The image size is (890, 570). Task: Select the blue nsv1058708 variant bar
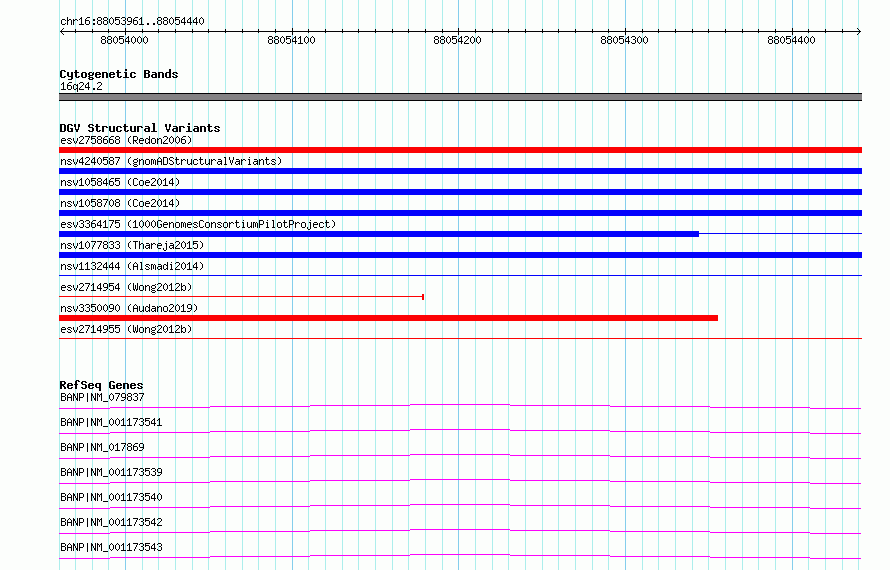tap(460, 213)
